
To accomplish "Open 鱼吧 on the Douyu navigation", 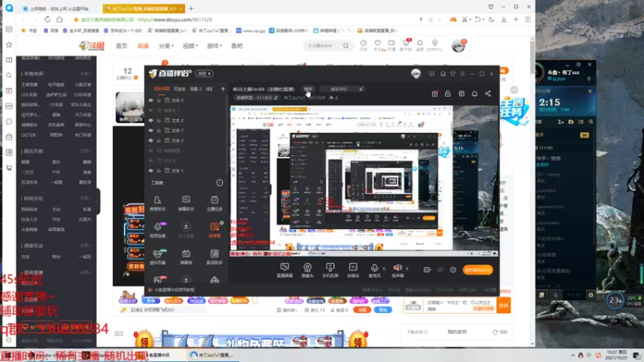I will [237, 46].
